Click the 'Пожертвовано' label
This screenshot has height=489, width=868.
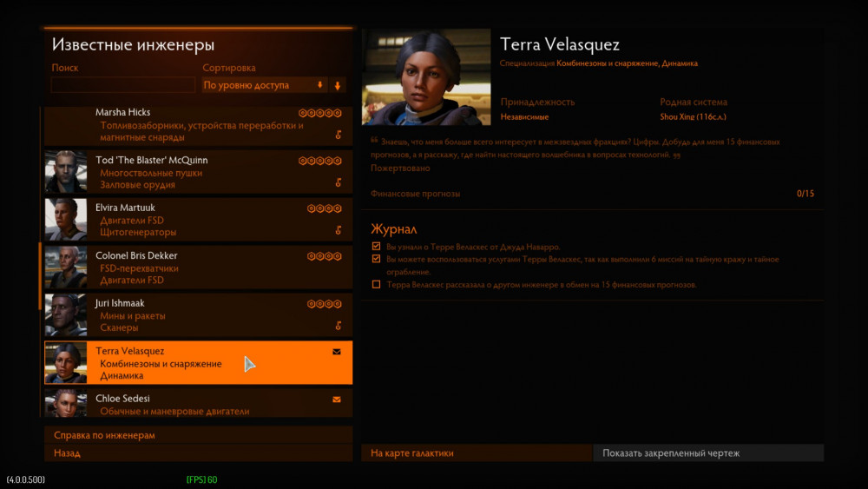pos(400,168)
